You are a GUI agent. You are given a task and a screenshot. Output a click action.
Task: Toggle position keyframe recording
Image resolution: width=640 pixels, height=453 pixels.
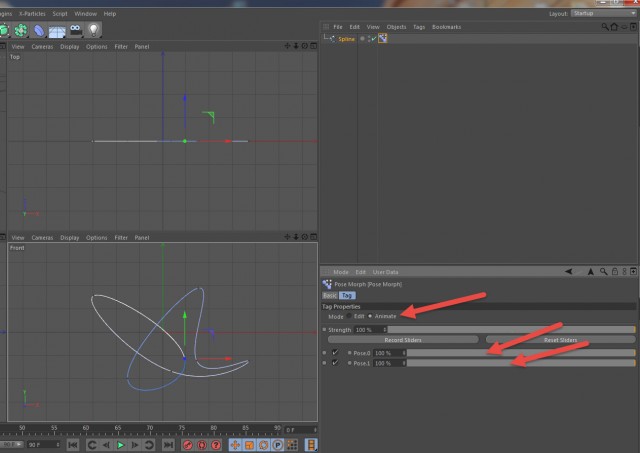coord(235,445)
